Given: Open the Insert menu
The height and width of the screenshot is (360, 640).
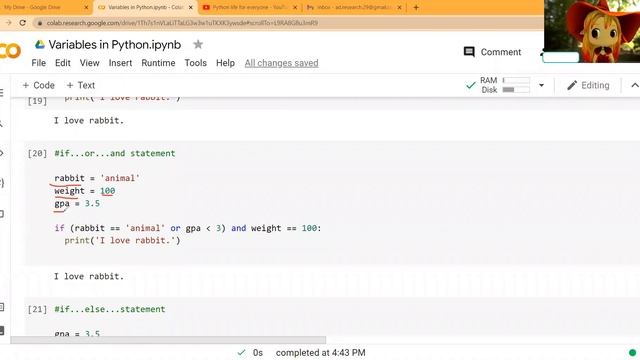Looking at the screenshot, I should pos(120,63).
